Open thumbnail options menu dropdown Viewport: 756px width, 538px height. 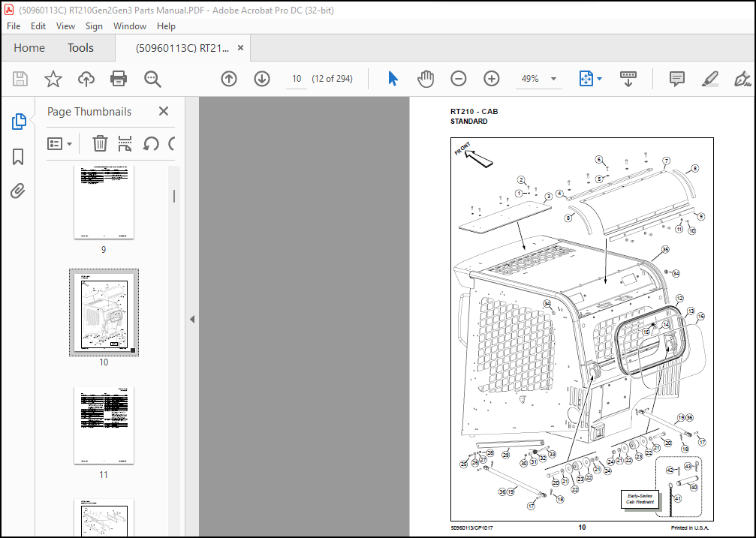59,143
